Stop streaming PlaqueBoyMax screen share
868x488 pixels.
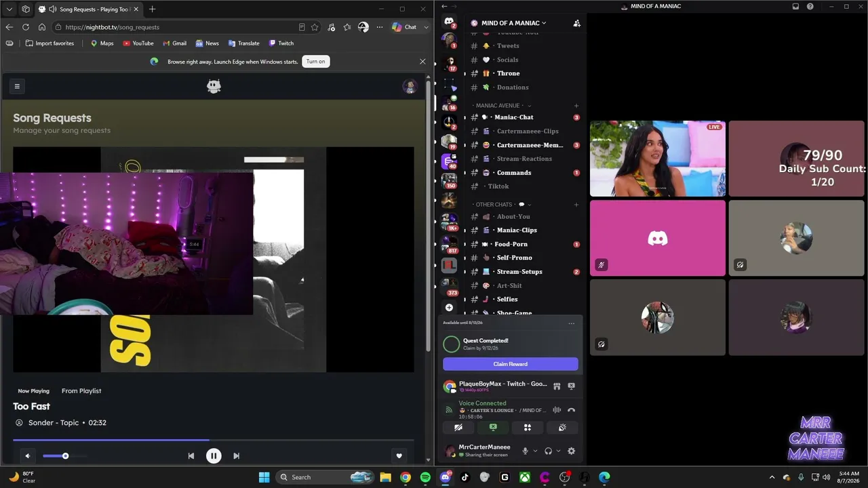571,386
